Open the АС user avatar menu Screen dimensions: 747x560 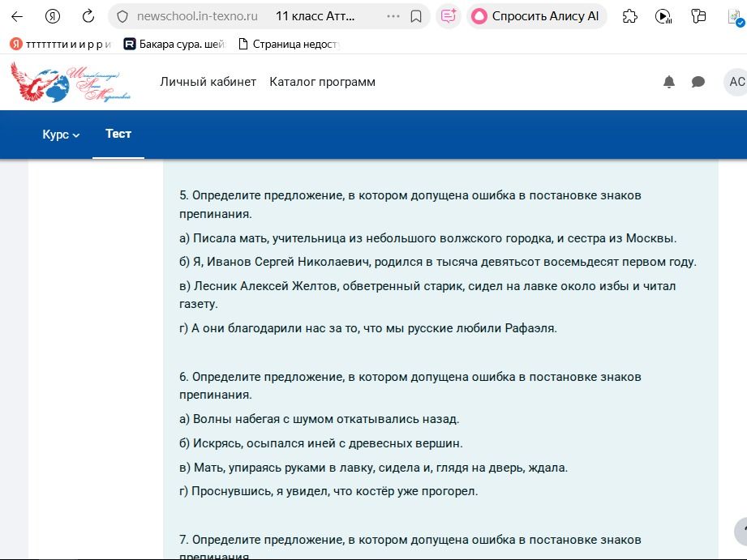(736, 82)
